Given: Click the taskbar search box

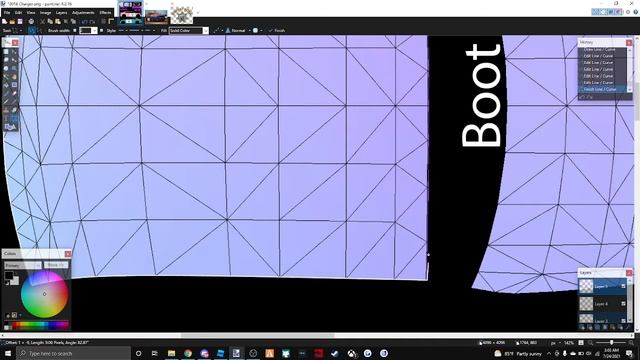Looking at the screenshot, I should click(73, 353).
